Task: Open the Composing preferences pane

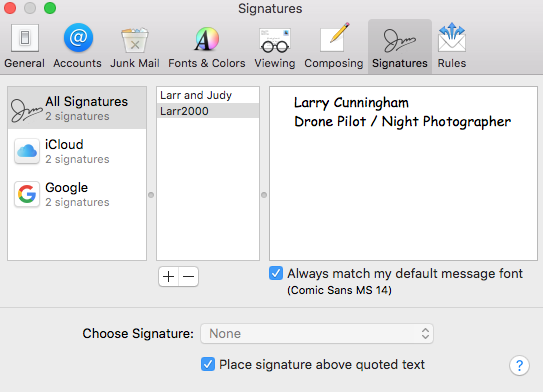Action: click(x=334, y=46)
